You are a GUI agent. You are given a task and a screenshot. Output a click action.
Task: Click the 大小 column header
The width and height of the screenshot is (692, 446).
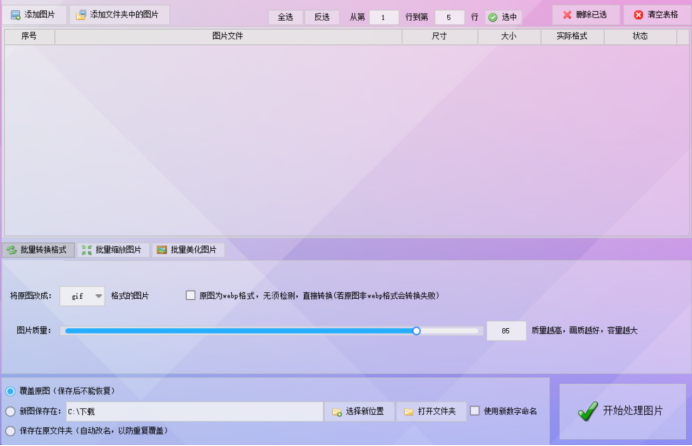click(509, 36)
